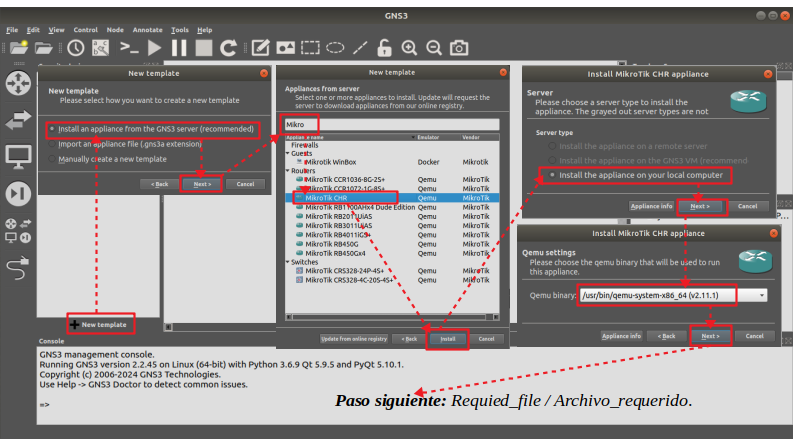Select the Draw rectangle tool
This screenshot has width=793, height=442.
tap(310, 48)
